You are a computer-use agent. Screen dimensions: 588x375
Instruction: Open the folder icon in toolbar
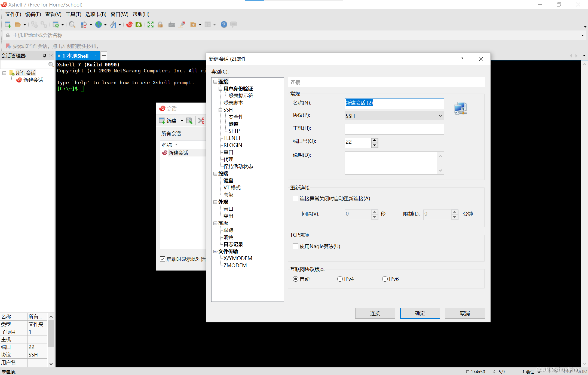pyautogui.click(x=18, y=24)
